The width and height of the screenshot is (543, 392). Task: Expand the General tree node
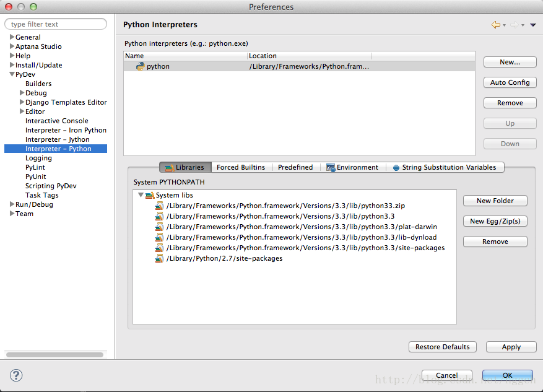[x=12, y=37]
